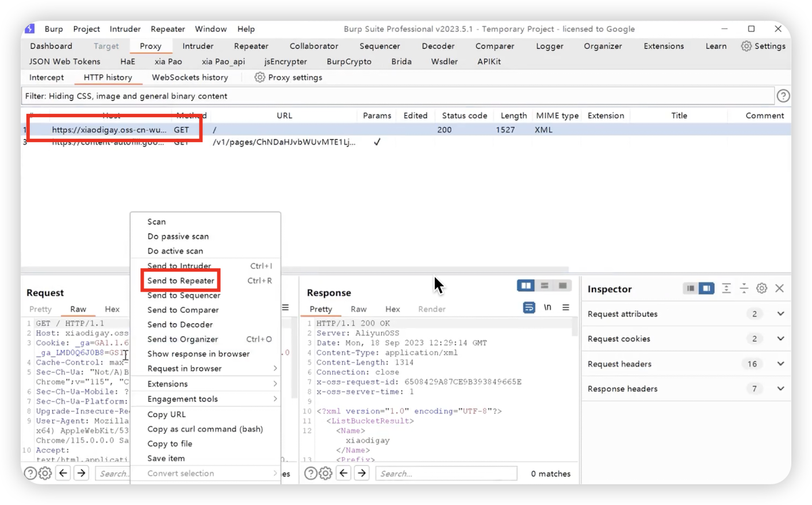This screenshot has height=505, width=812.
Task: Switch Response view to Hex
Action: coord(393,309)
